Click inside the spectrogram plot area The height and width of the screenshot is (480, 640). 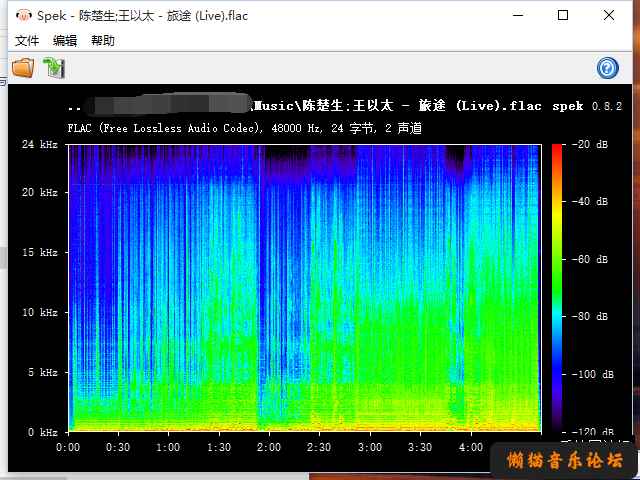point(305,288)
